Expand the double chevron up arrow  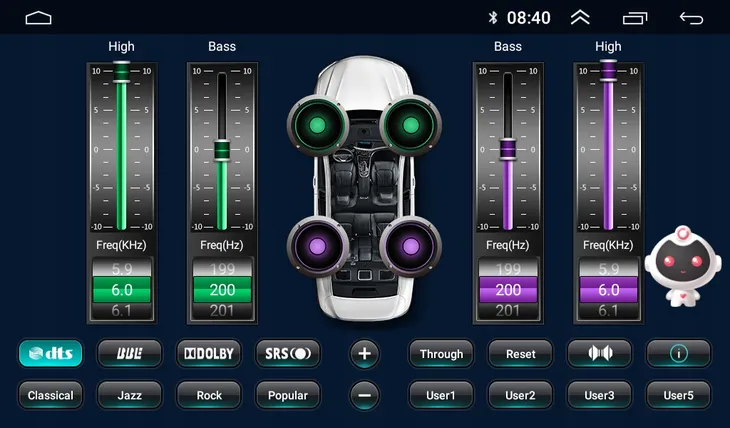tap(580, 18)
